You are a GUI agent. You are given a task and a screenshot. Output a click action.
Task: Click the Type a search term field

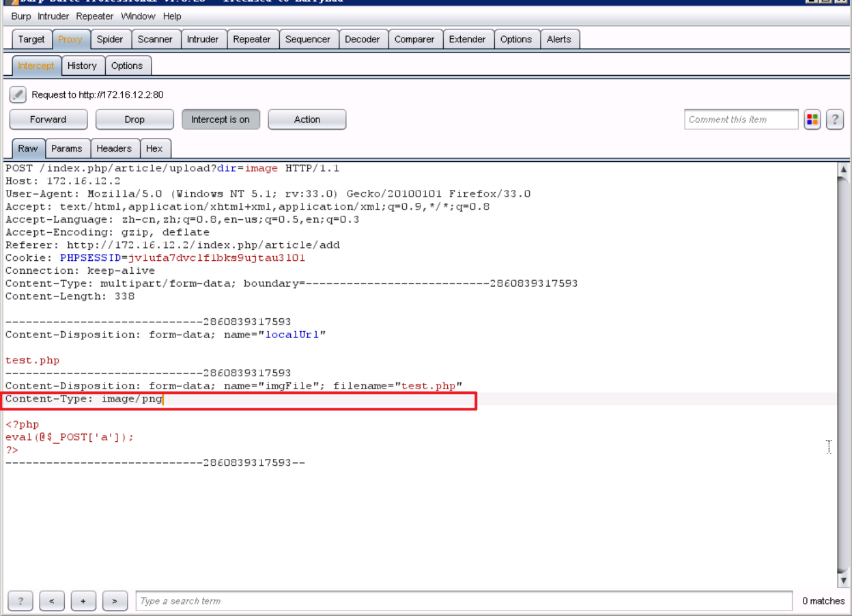click(x=464, y=601)
